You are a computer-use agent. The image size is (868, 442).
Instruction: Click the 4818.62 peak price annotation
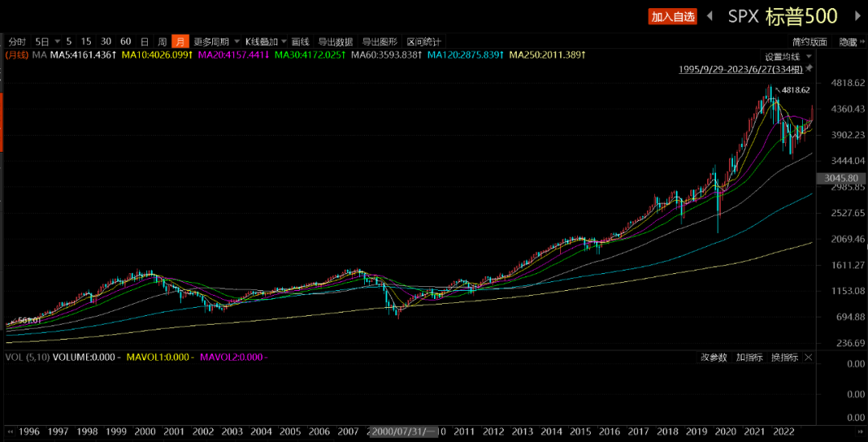point(795,90)
